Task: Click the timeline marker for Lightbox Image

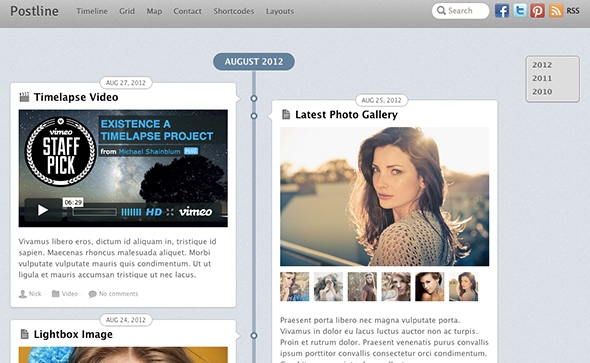Action: 254,336
